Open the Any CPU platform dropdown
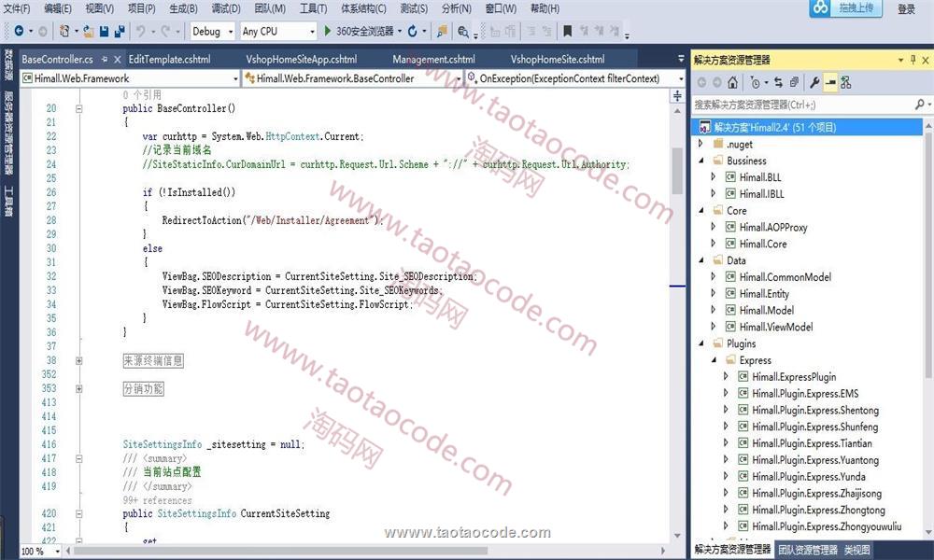Image resolution: width=934 pixels, height=560 pixels. coord(277,31)
